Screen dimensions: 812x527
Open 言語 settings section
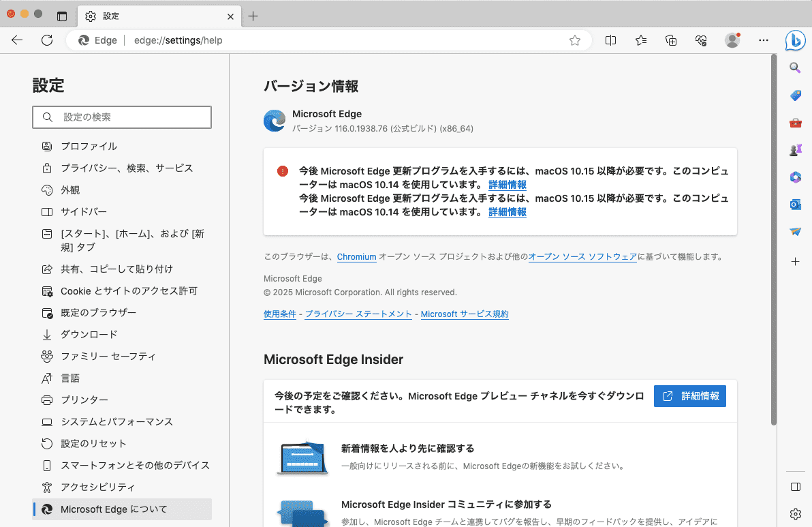(x=122, y=378)
